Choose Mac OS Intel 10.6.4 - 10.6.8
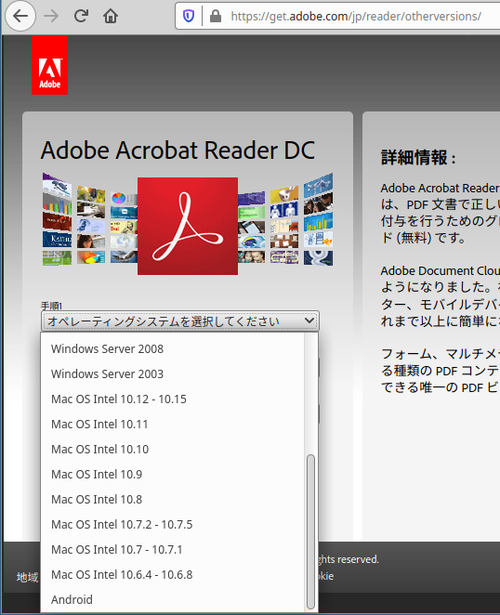 click(173, 575)
